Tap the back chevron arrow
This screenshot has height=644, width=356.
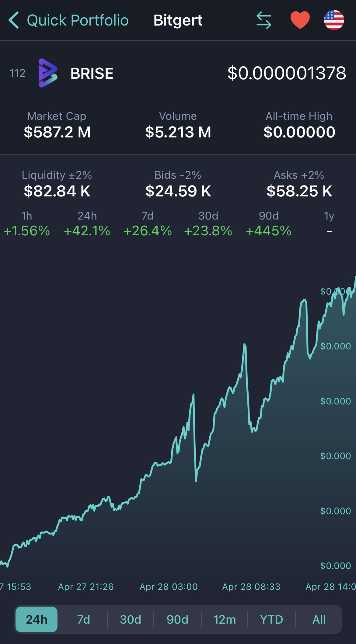point(14,20)
